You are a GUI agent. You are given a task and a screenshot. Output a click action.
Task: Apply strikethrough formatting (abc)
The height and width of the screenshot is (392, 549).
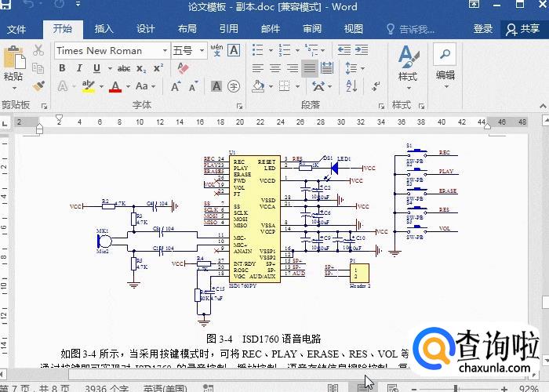[124, 69]
